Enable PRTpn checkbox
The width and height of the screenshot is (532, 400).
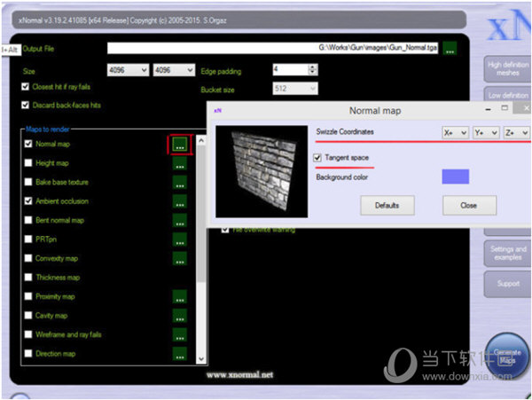[x=28, y=239]
